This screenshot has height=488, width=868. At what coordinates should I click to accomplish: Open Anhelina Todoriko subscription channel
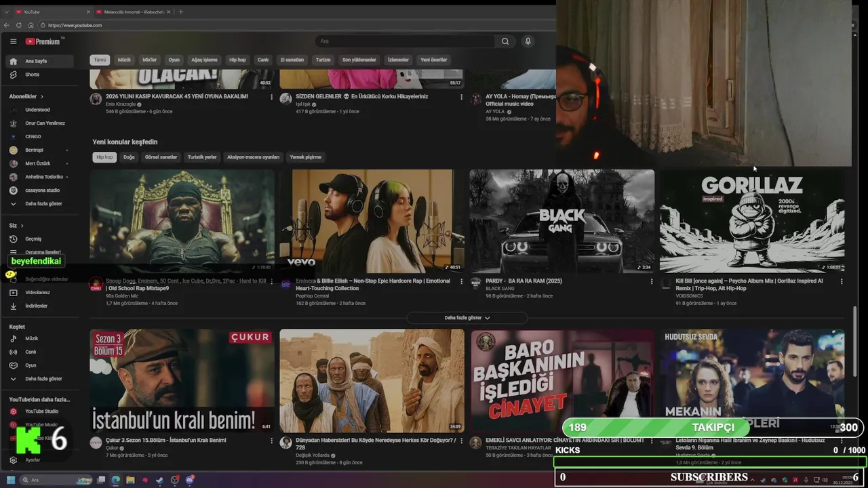[39, 177]
